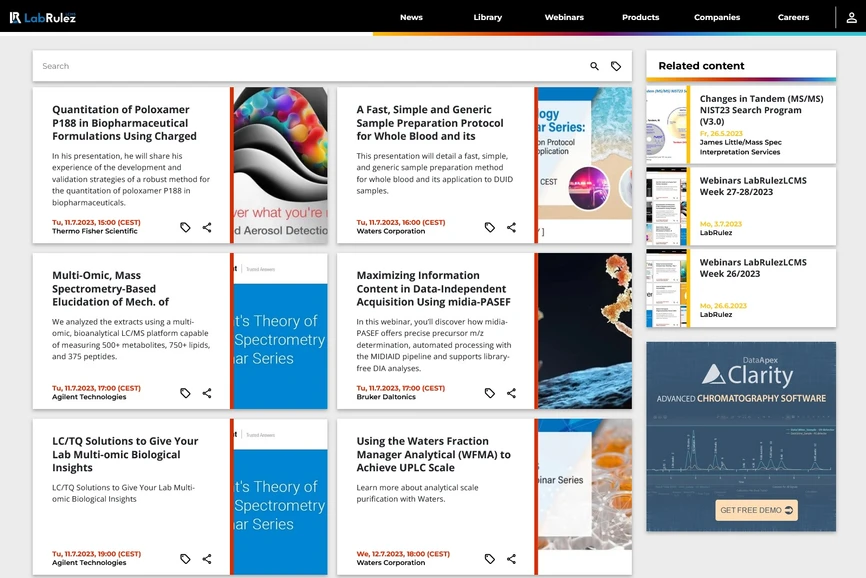Click the LabRulez logo
The height and width of the screenshot is (578, 866).
point(43,17)
